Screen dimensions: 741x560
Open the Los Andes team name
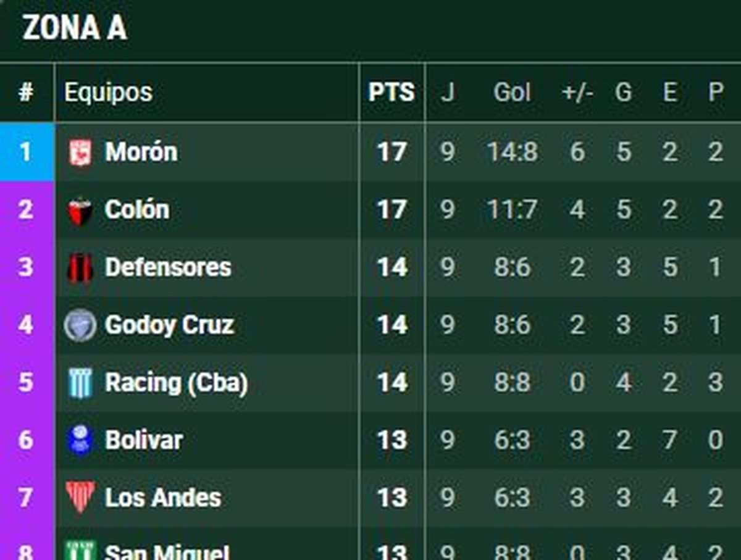[x=163, y=498]
